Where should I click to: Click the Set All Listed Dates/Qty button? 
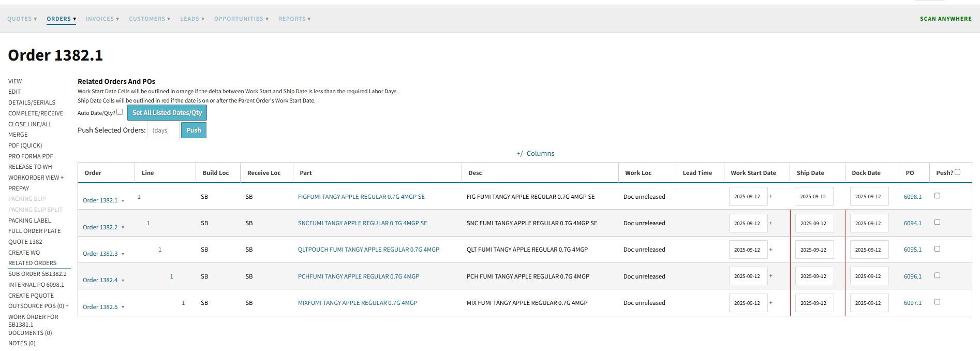coord(167,113)
